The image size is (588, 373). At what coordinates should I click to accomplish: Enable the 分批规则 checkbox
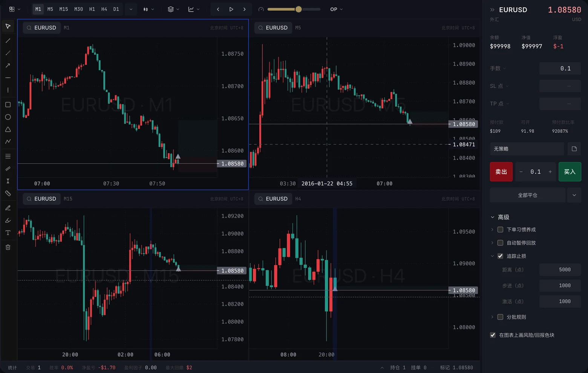(x=500, y=317)
